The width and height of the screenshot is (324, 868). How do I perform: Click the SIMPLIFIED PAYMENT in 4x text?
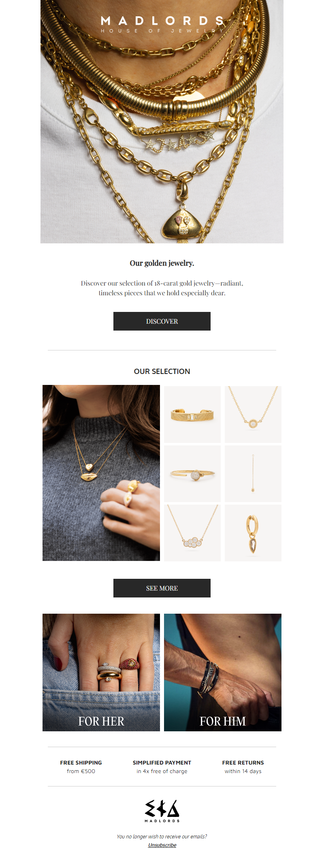coord(162,767)
